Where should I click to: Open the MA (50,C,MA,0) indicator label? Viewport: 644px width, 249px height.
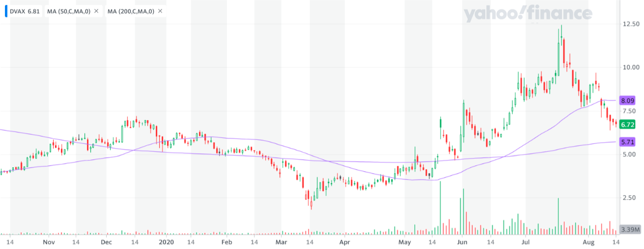(68, 11)
